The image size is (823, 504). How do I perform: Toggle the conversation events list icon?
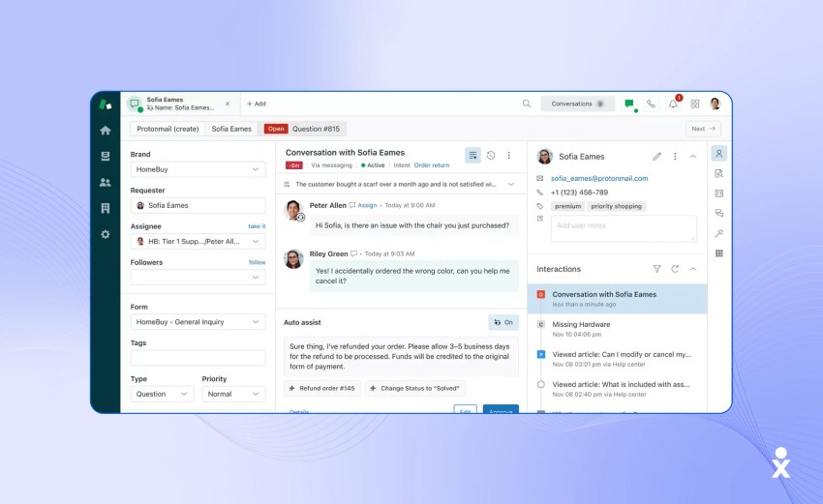click(472, 155)
